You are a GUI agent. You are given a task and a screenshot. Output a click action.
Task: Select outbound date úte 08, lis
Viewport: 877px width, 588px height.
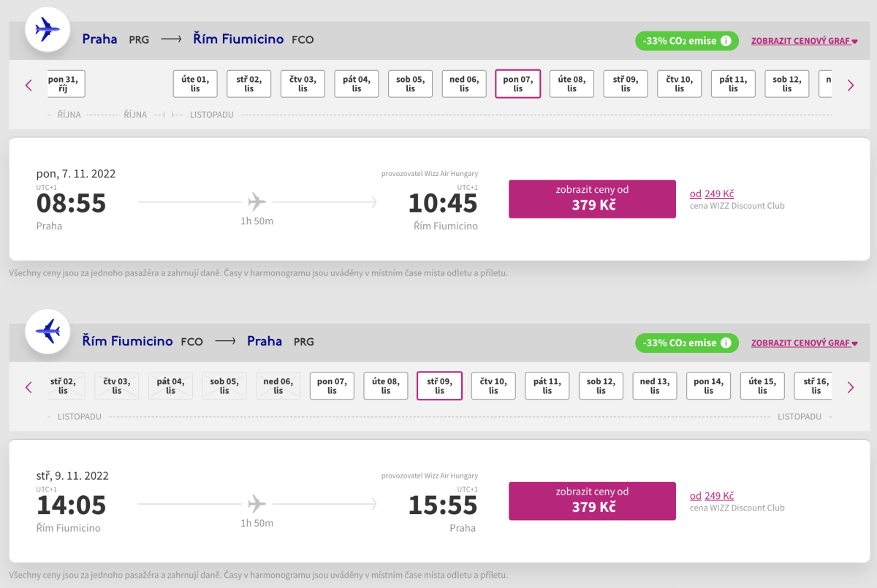tap(572, 84)
